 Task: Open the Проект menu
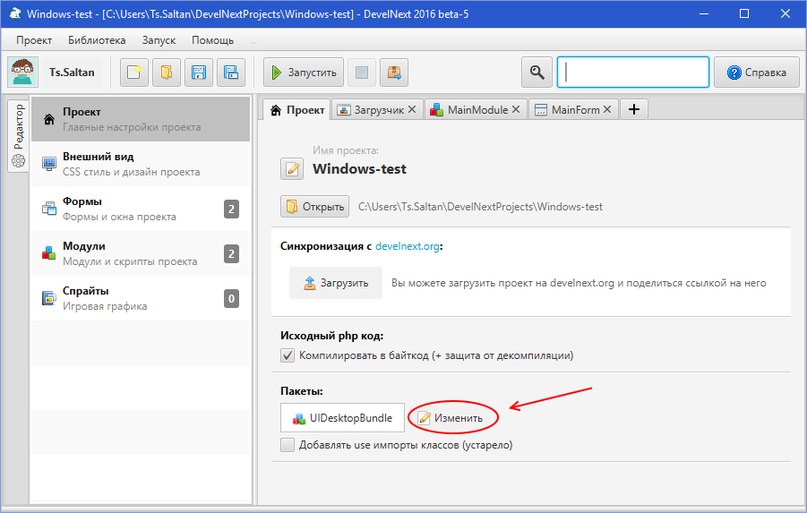click(34, 40)
